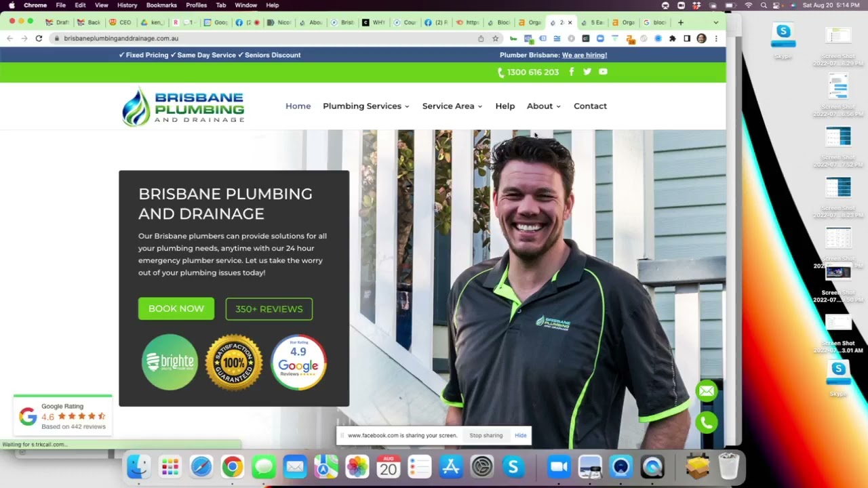This screenshot has width=868, height=488.
Task: Reload the page in Chrome
Action: (39, 39)
